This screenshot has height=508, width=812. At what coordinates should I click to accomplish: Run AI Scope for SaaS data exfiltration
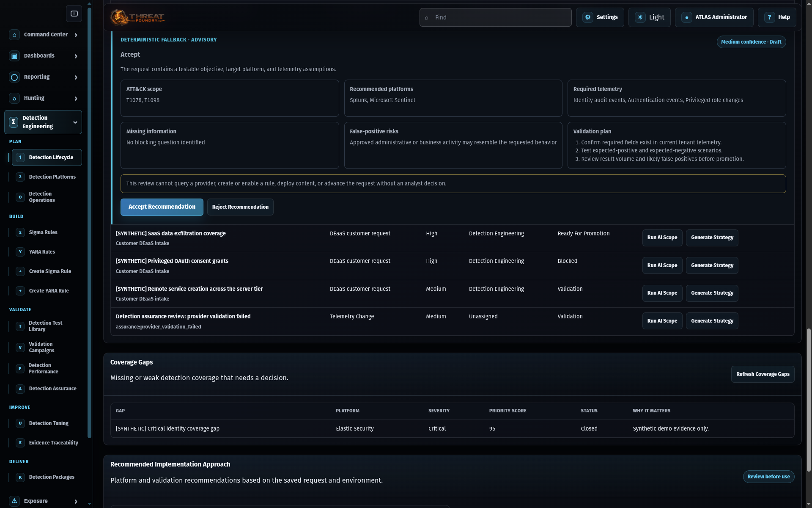[x=662, y=238]
